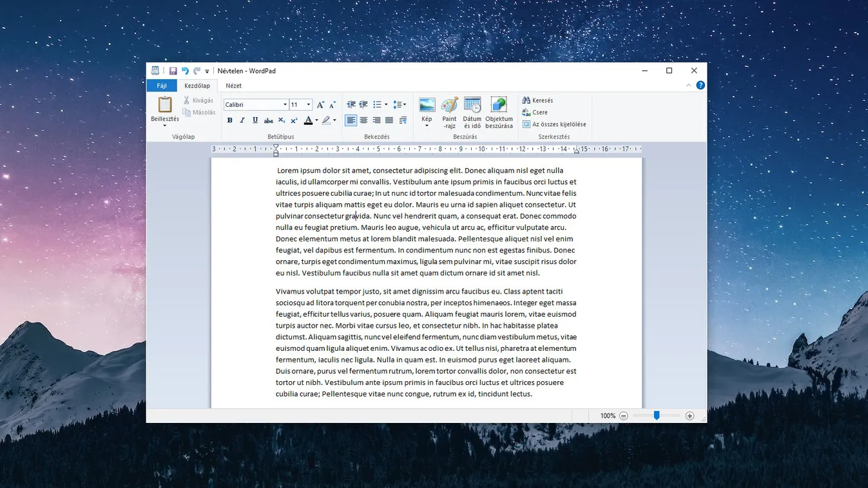Insert Dátum és idő
Viewport: 868px width, 488px height.
(x=472, y=113)
